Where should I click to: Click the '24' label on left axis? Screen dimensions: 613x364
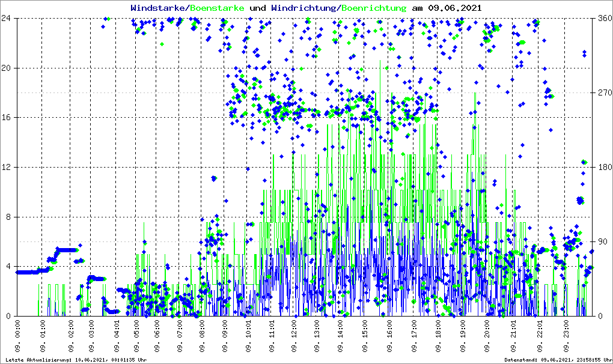point(7,18)
